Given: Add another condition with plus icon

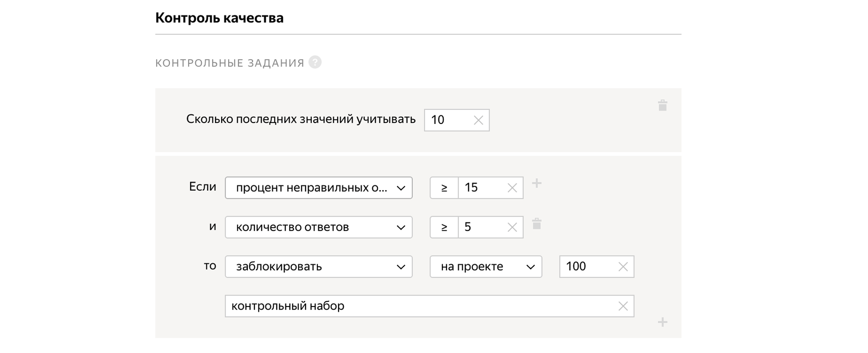Looking at the screenshot, I should tap(536, 184).
